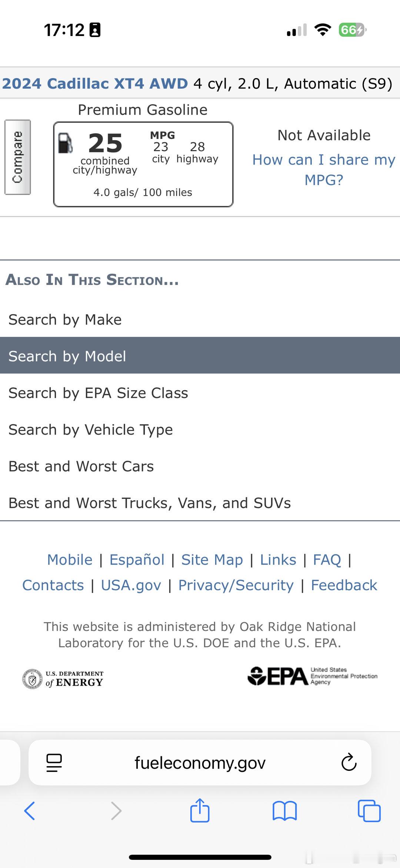Image resolution: width=400 pixels, height=868 pixels.
Task: Open the 2024 Cadillac XT4 AWD link
Action: (x=95, y=83)
